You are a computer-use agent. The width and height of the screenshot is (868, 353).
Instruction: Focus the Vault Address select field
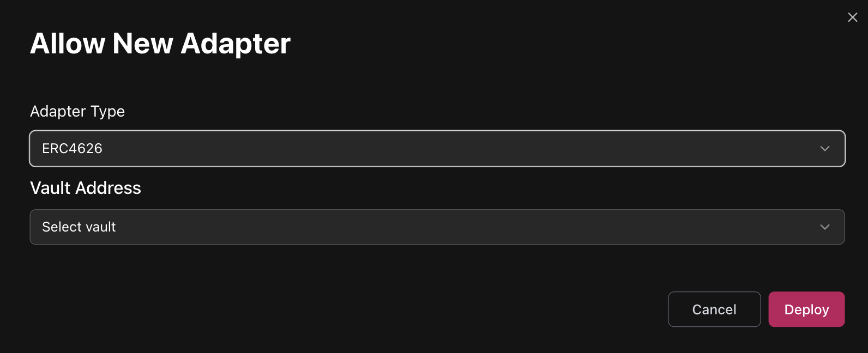click(437, 227)
